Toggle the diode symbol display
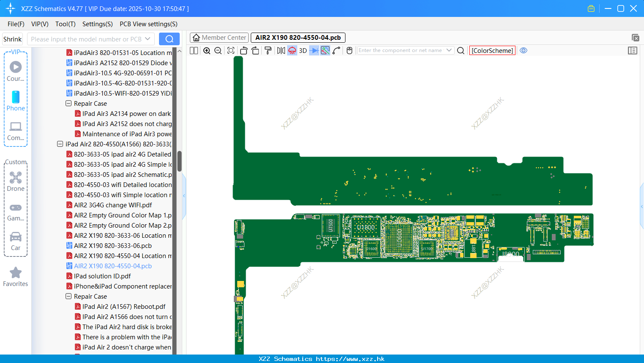 314,50
